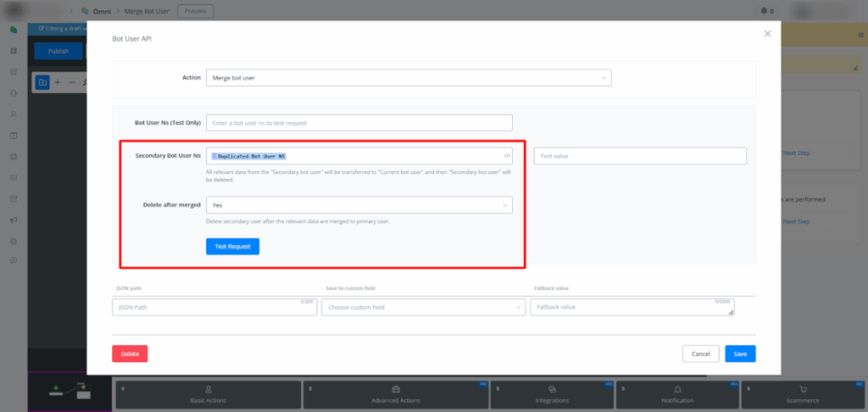The width and height of the screenshot is (868, 412).
Task: Select the Integrations tab
Action: (552, 395)
